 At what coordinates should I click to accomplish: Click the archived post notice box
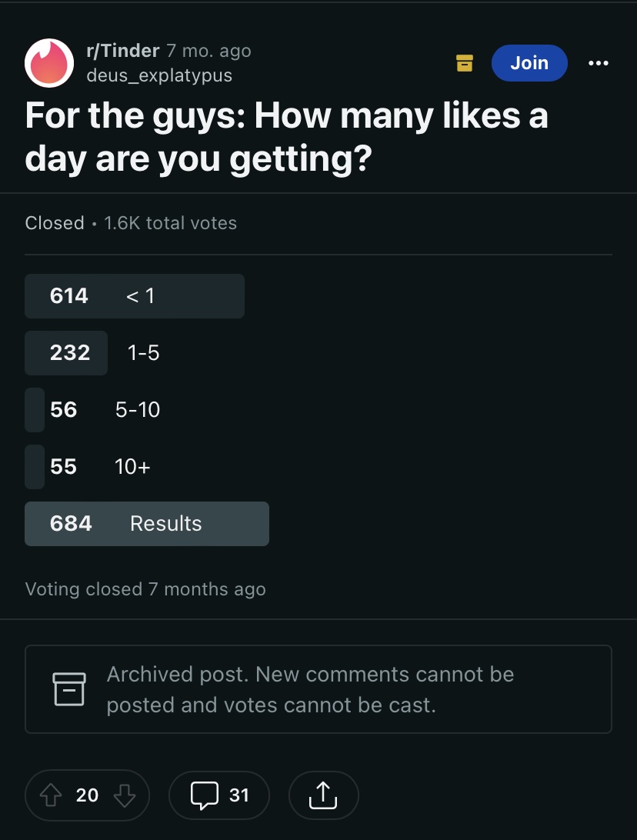pyautogui.click(x=318, y=689)
